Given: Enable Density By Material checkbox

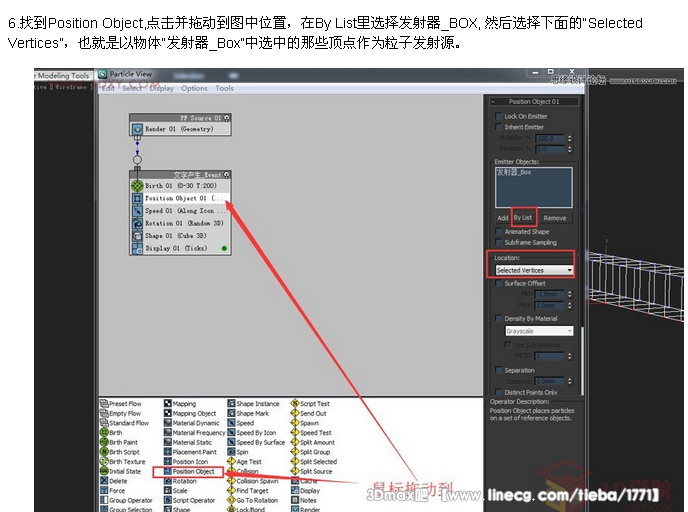Looking at the screenshot, I should (498, 318).
